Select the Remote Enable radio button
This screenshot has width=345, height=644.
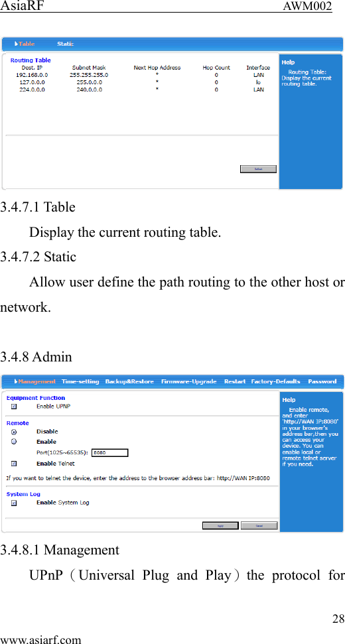14,442
